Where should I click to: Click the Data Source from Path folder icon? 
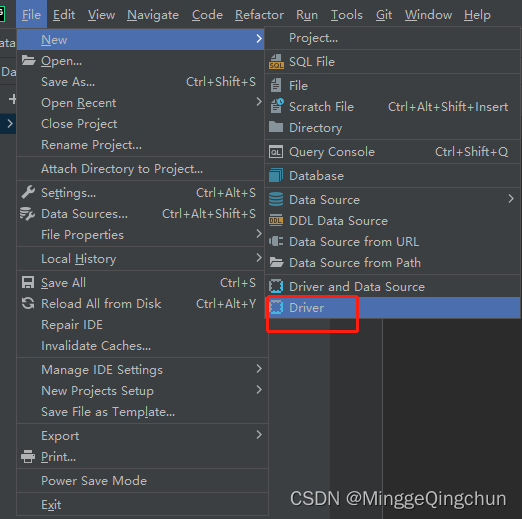276,262
